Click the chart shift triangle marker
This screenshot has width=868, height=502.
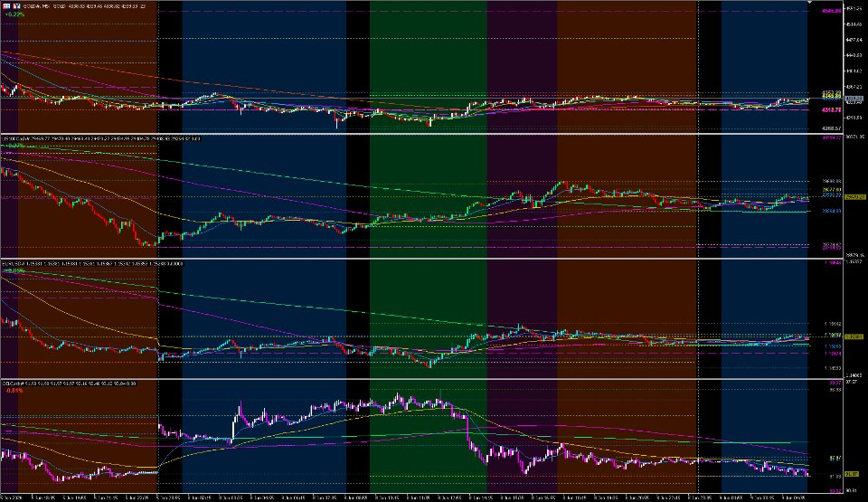(x=809, y=2)
